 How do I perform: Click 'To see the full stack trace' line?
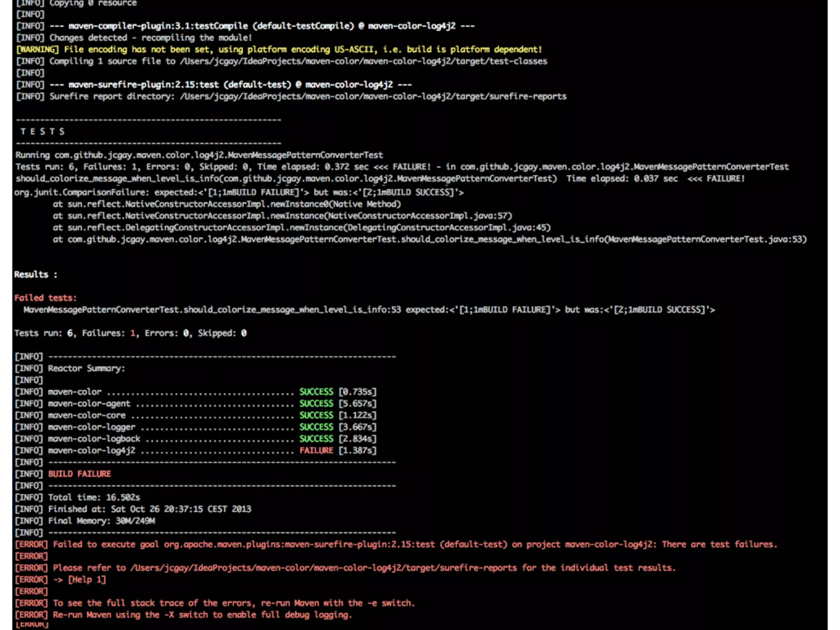[x=215, y=603]
